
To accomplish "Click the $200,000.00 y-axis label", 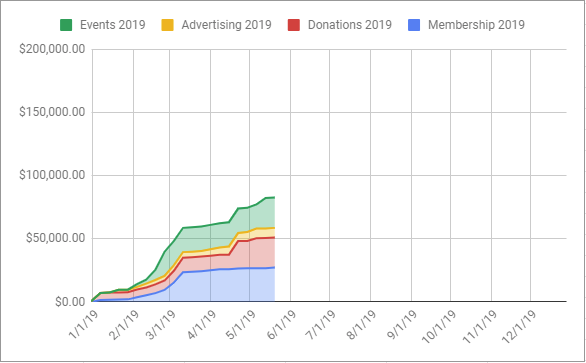I will click(52, 49).
